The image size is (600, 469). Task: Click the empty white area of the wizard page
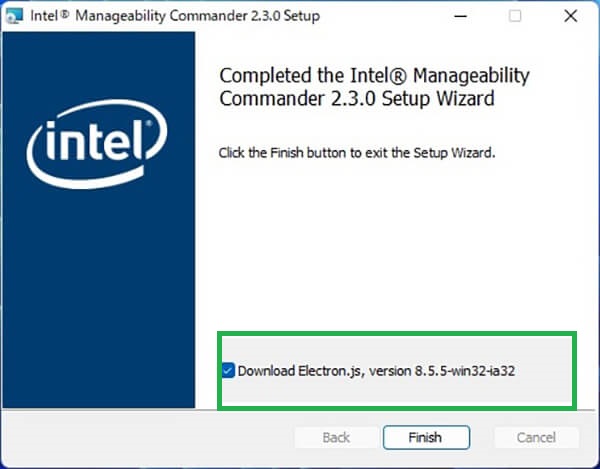click(397, 245)
